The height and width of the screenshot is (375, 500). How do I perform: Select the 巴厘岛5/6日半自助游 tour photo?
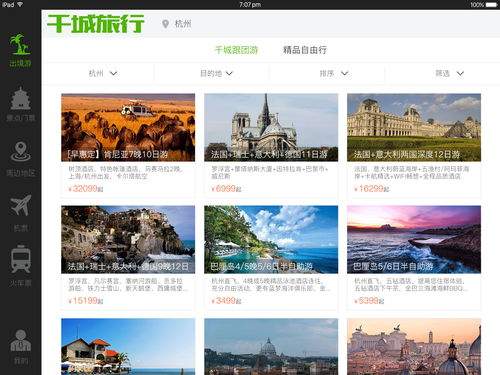[414, 239]
